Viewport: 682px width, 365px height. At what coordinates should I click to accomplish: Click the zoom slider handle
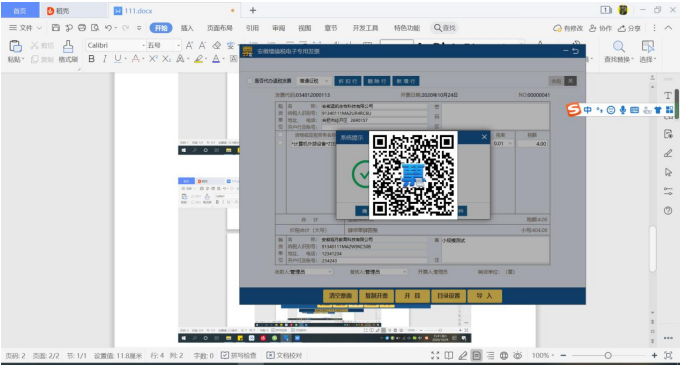(x=608, y=355)
